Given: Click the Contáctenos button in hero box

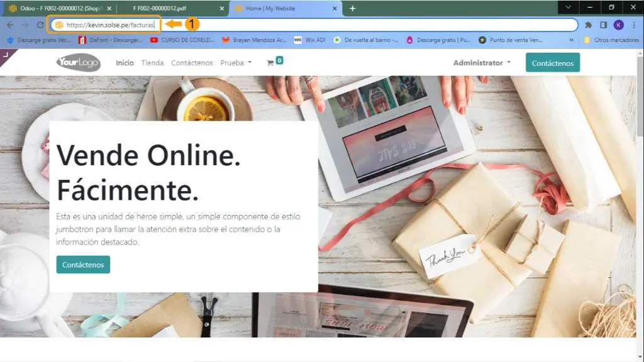Looking at the screenshot, I should 83,265.
